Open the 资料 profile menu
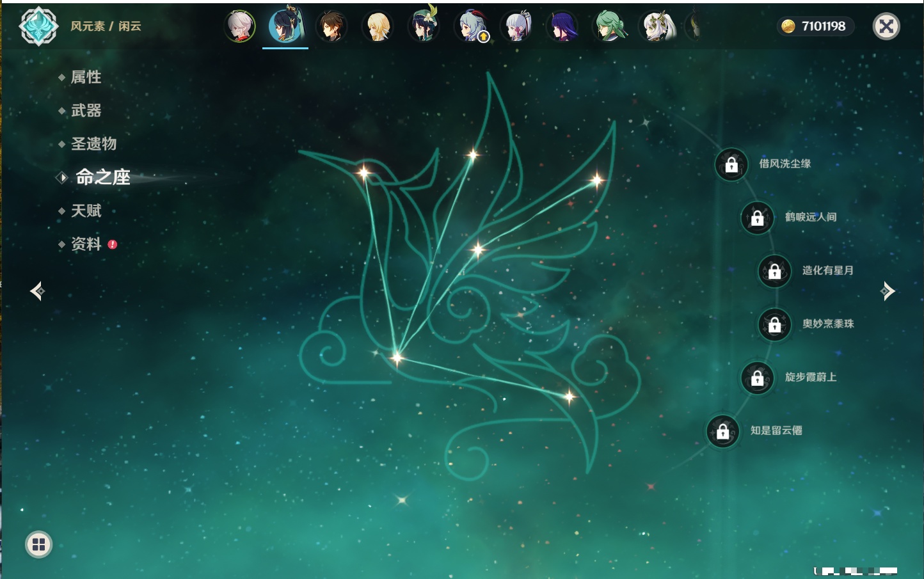This screenshot has width=924, height=579. [86, 244]
